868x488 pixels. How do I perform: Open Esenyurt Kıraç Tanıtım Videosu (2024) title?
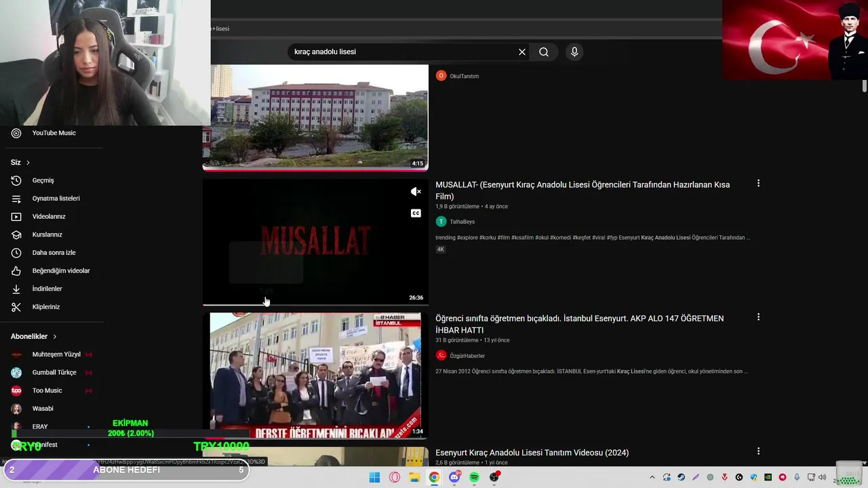(x=532, y=453)
